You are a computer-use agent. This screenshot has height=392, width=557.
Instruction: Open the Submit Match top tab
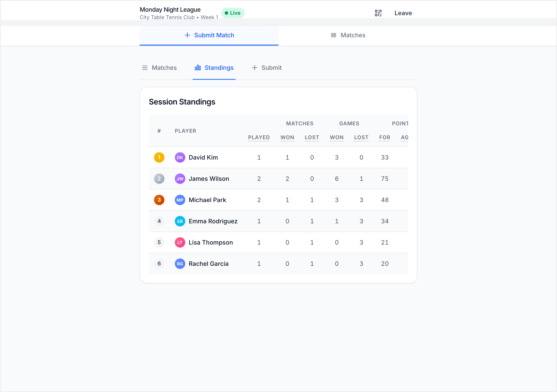[209, 35]
